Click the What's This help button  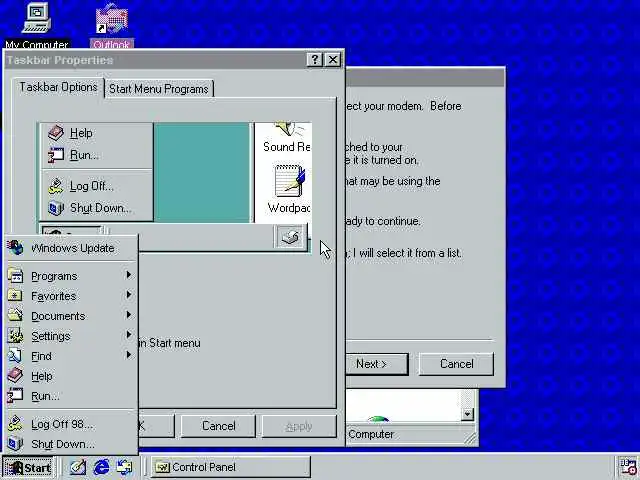coord(314,60)
